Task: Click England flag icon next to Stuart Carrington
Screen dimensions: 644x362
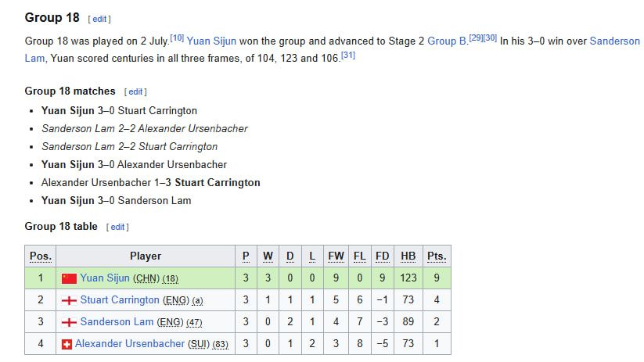Action: pos(69,300)
